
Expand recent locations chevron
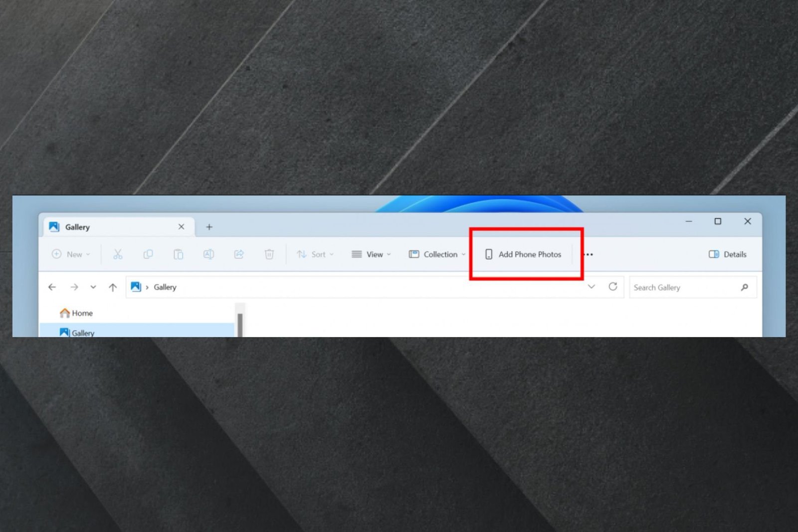(x=93, y=287)
